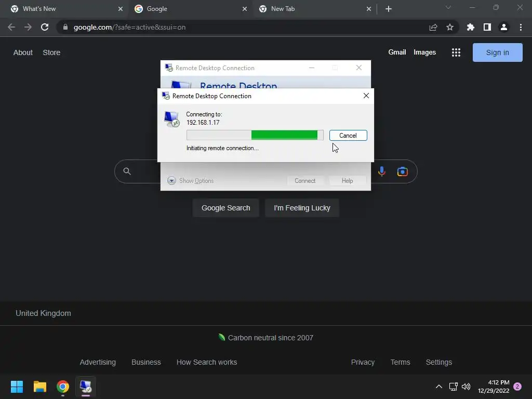Screen dimensions: 532x399
Task: Click Connect in the Remote Desktop window
Action: point(304,180)
